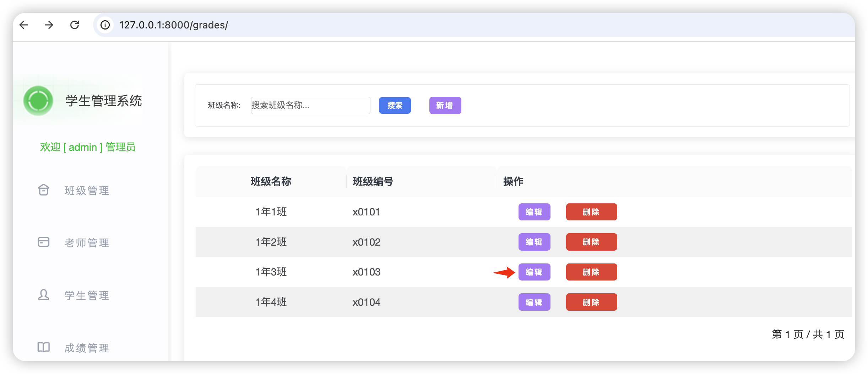Reload the page with the refresh icon
The image size is (868, 374).
pyautogui.click(x=75, y=25)
